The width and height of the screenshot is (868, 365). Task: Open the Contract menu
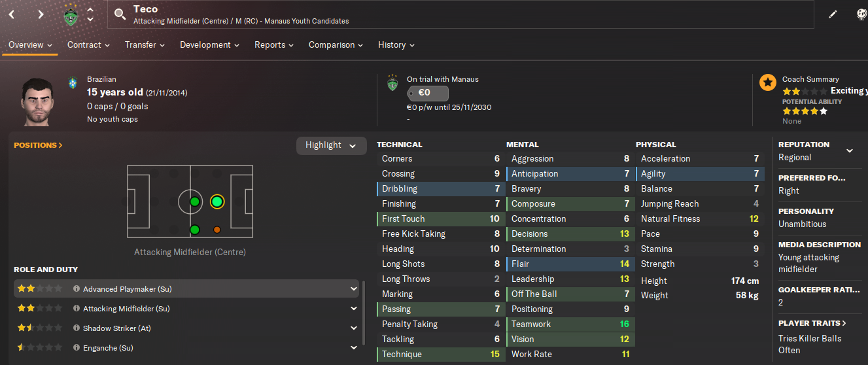point(88,44)
